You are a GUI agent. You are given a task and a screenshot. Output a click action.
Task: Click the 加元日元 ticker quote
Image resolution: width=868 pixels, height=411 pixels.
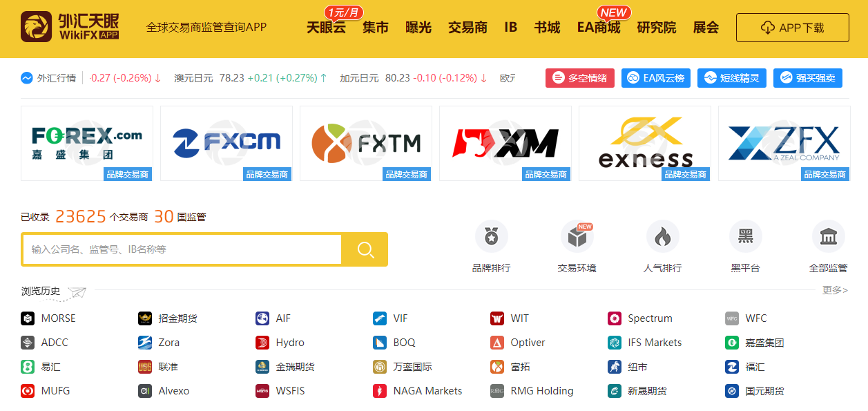click(414, 78)
